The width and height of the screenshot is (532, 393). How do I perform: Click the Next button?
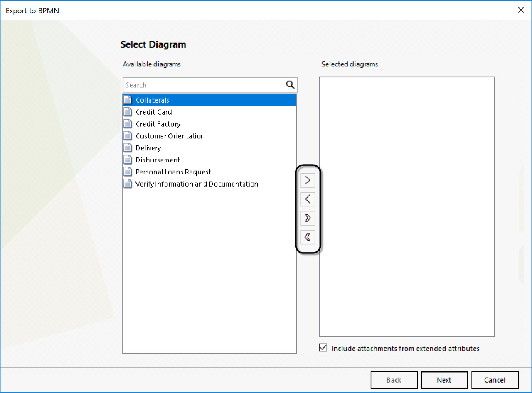pyautogui.click(x=444, y=380)
